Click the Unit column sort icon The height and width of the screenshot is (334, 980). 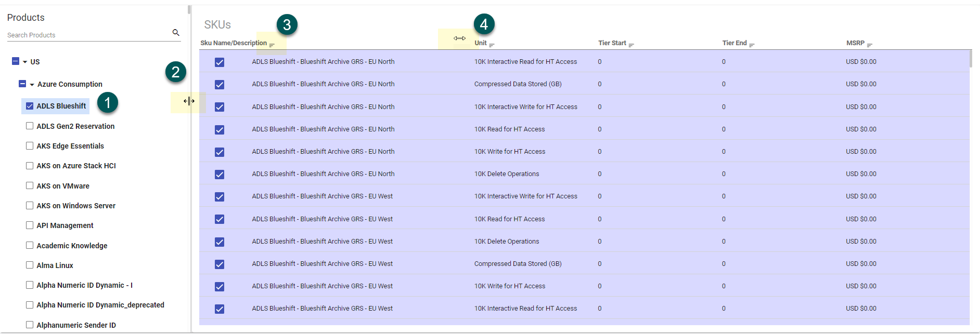click(x=492, y=45)
